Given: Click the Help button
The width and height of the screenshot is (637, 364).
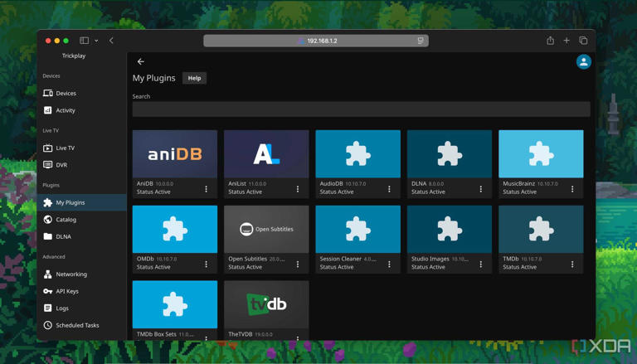Looking at the screenshot, I should tap(194, 78).
